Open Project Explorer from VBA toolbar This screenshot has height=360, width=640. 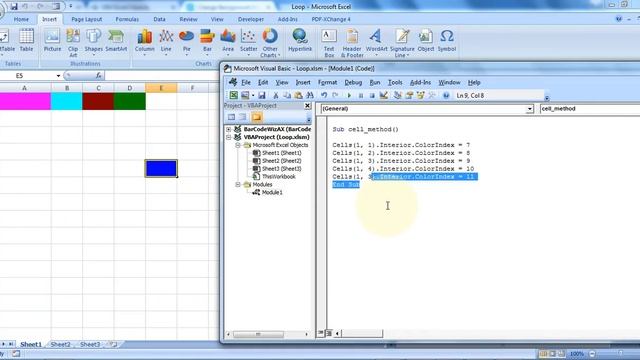(x=397, y=96)
